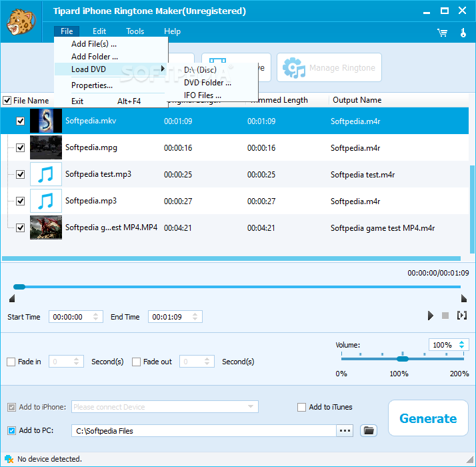The height and width of the screenshot is (467, 476).
Task: Click the Start Time spinner arrows
Action: (95, 317)
